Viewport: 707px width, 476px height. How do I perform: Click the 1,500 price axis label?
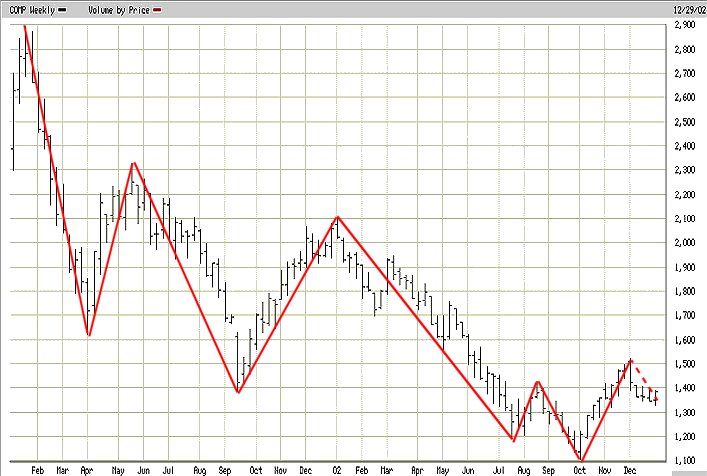tap(685, 363)
